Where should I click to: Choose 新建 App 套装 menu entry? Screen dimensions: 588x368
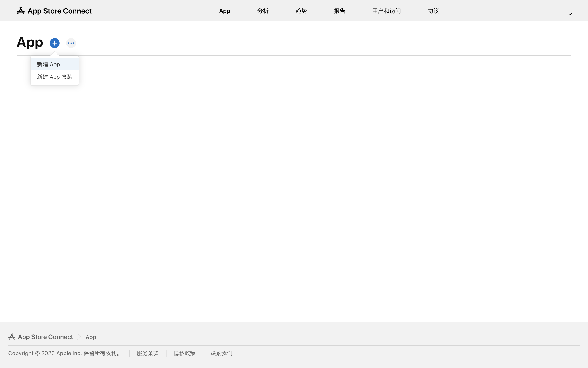pyautogui.click(x=55, y=77)
